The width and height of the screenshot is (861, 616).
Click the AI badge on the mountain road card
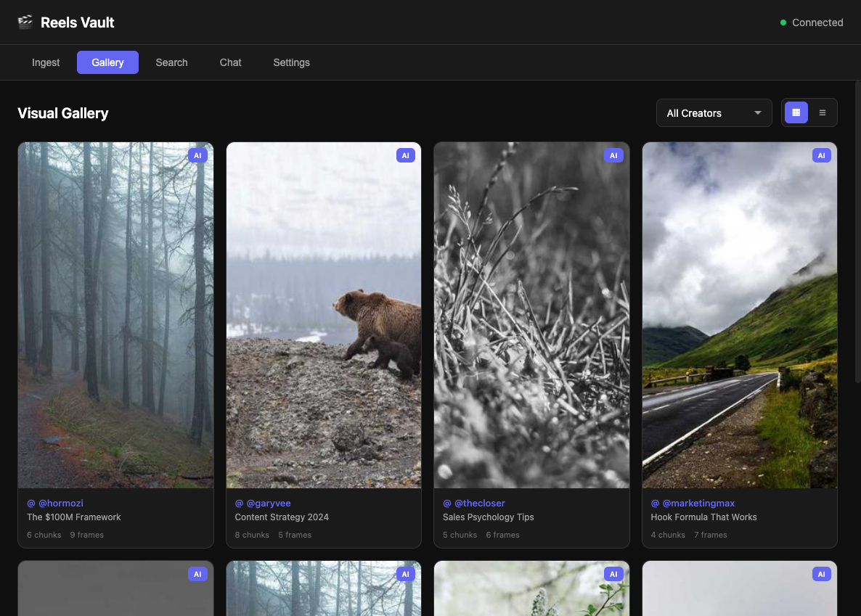(821, 155)
